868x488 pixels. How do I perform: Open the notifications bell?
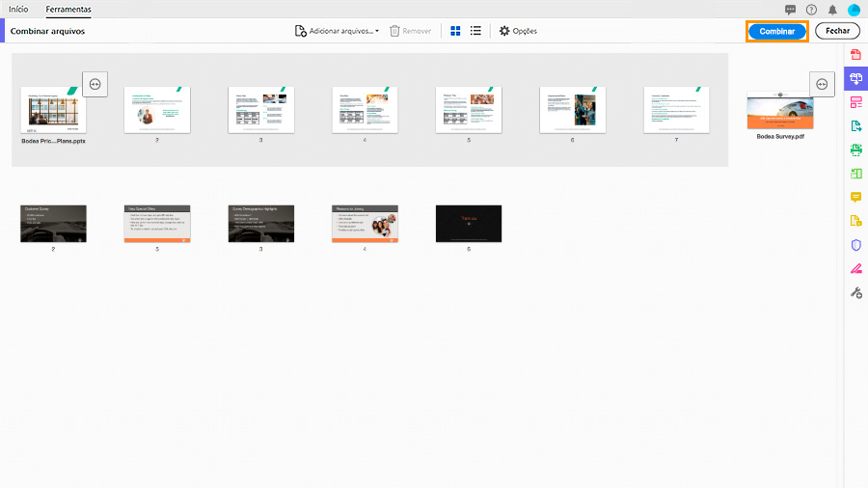click(x=832, y=10)
